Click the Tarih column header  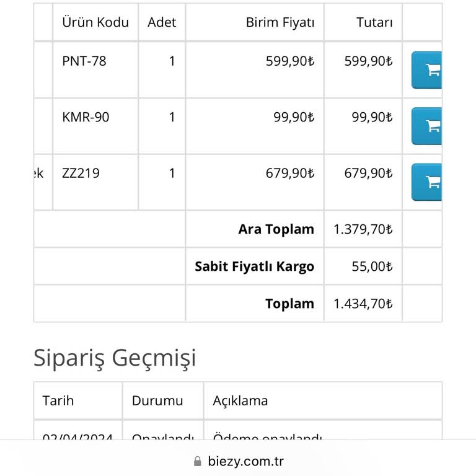(58, 401)
